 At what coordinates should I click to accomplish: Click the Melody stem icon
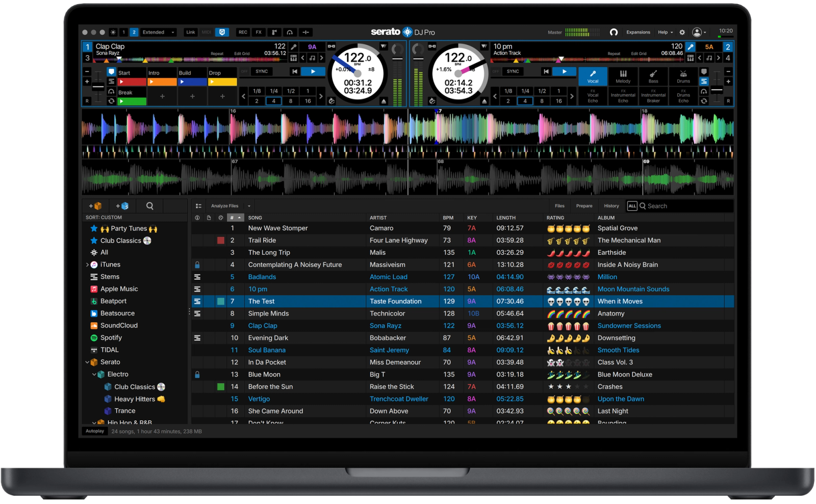(623, 77)
